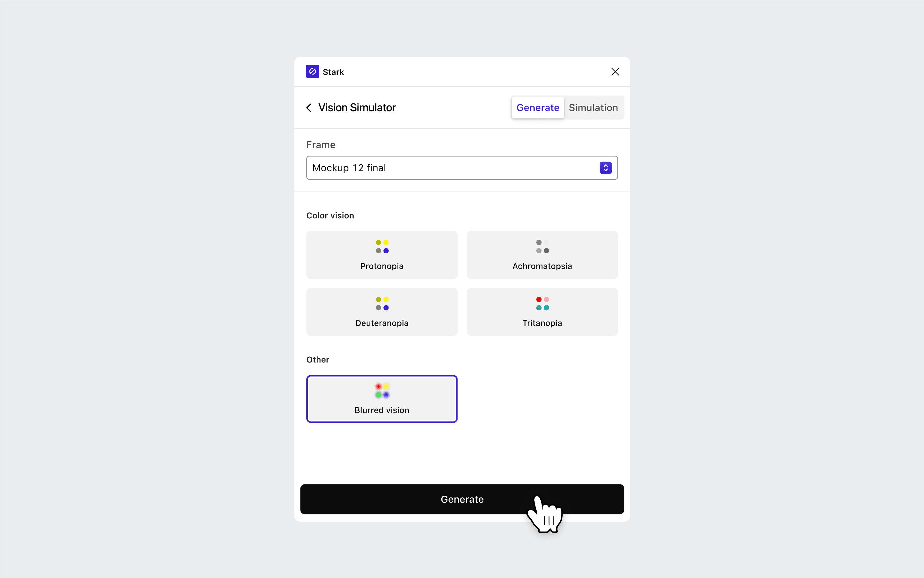The image size is (924, 578).
Task: Switch to the Generate tab
Action: [537, 107]
